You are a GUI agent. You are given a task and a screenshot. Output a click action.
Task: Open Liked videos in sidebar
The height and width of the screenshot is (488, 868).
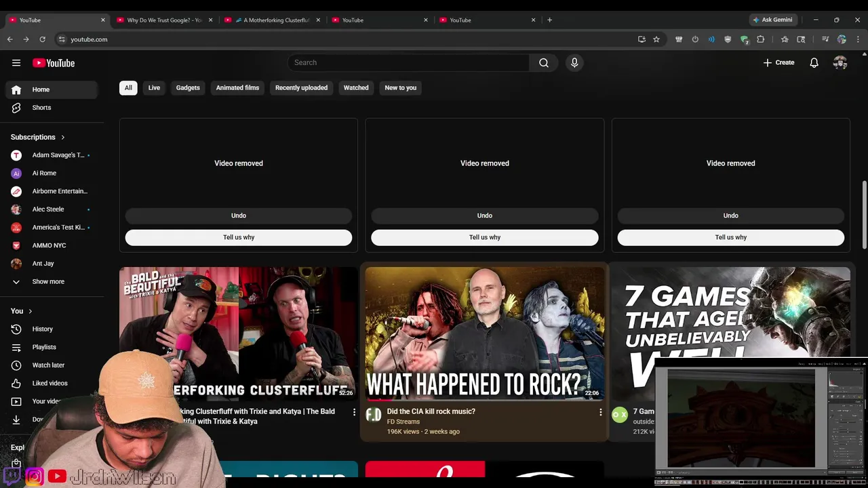point(52,383)
